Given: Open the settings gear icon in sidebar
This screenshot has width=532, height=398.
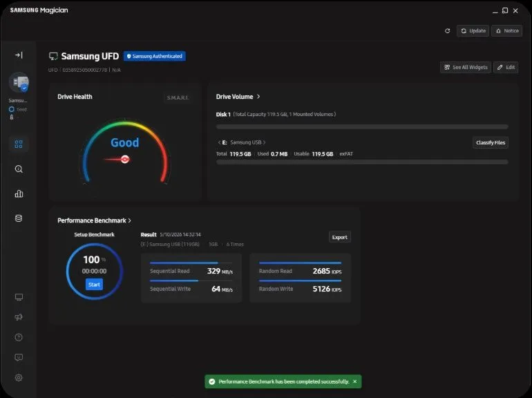Looking at the screenshot, I should pos(19,377).
